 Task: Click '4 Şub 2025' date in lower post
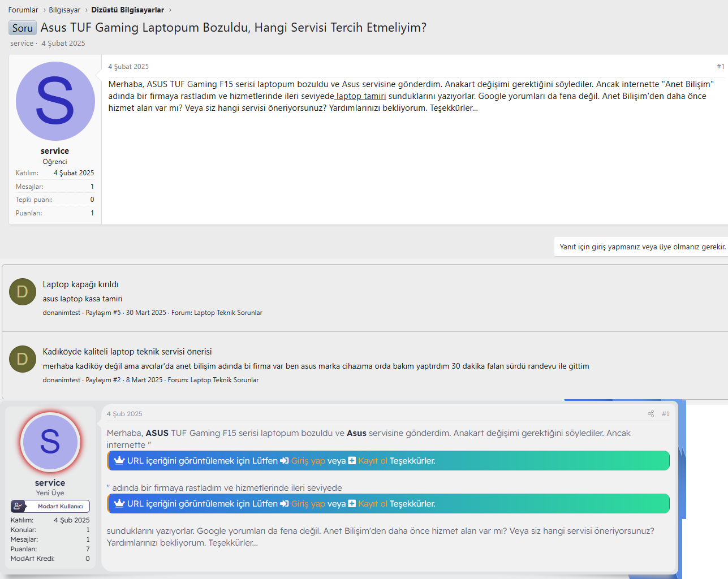click(x=124, y=414)
